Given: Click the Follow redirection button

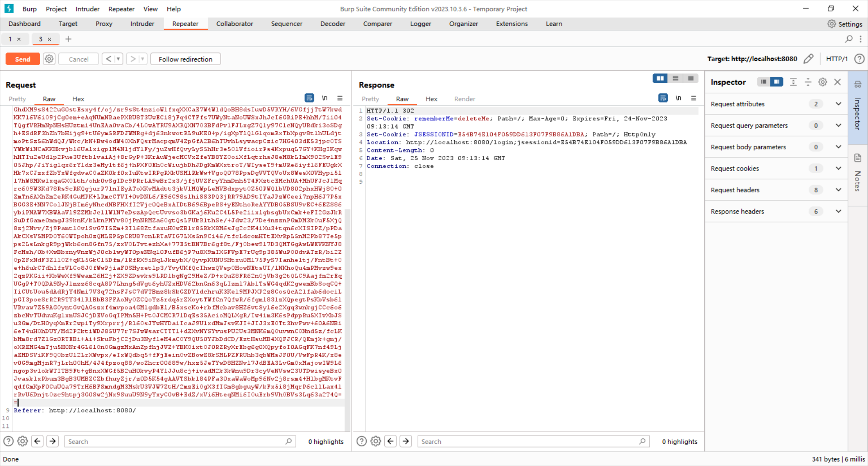Looking at the screenshot, I should pos(185,59).
